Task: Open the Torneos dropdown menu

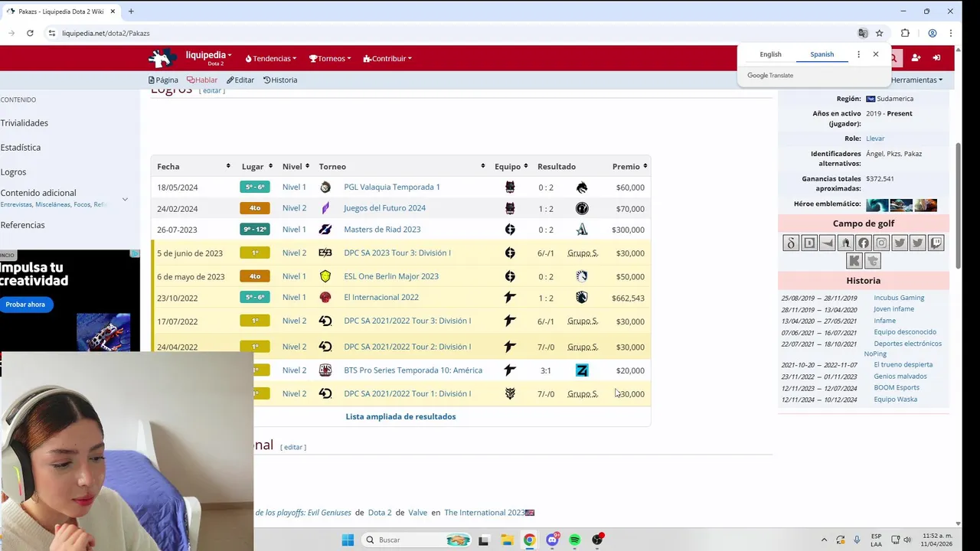Action: (x=330, y=58)
